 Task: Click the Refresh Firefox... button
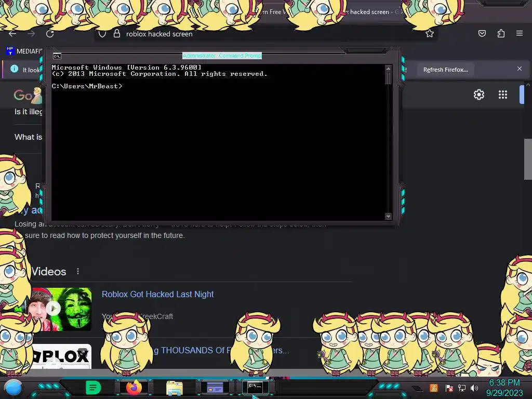[445, 70]
